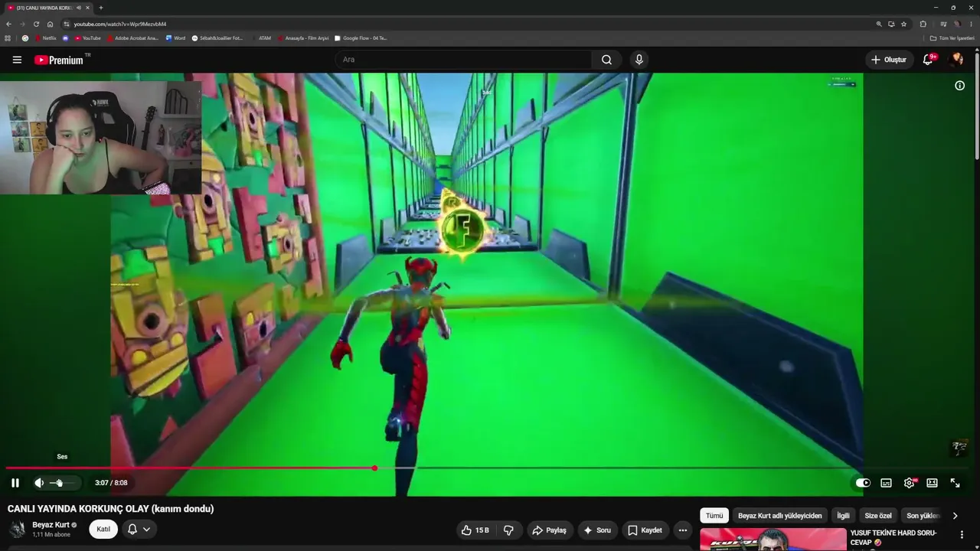Select the İlgili filter chip

pos(843,516)
